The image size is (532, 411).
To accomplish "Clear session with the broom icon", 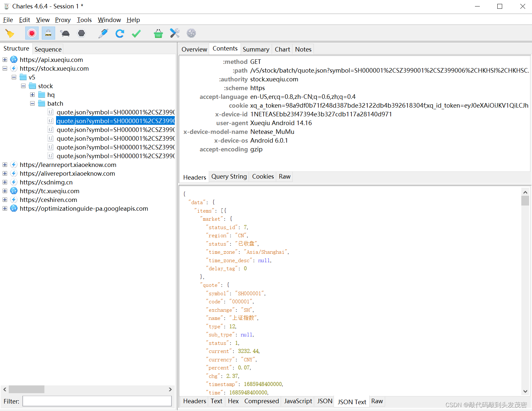I will (10, 33).
